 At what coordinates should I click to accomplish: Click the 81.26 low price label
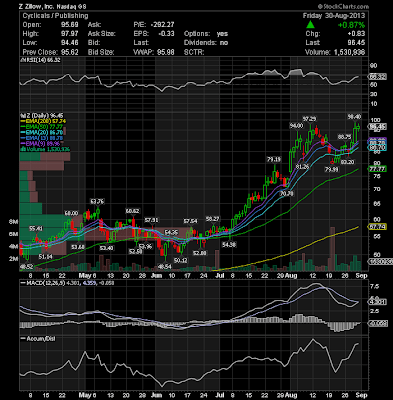(x=302, y=166)
